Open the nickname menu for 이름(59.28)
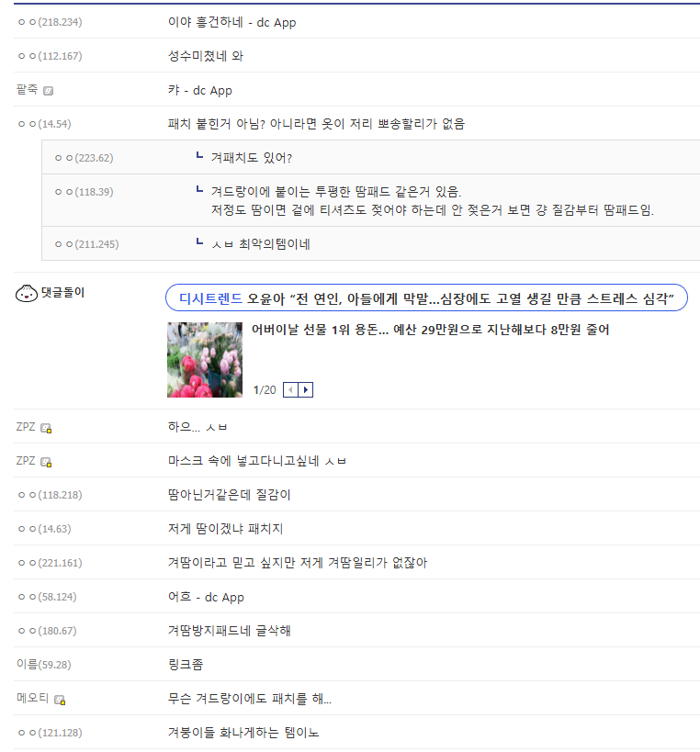 point(43,665)
